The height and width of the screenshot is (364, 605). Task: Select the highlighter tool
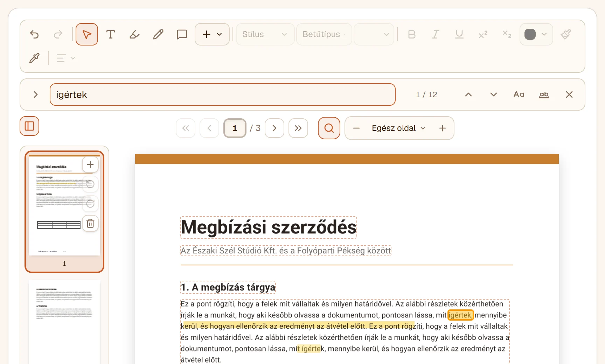coord(134,34)
